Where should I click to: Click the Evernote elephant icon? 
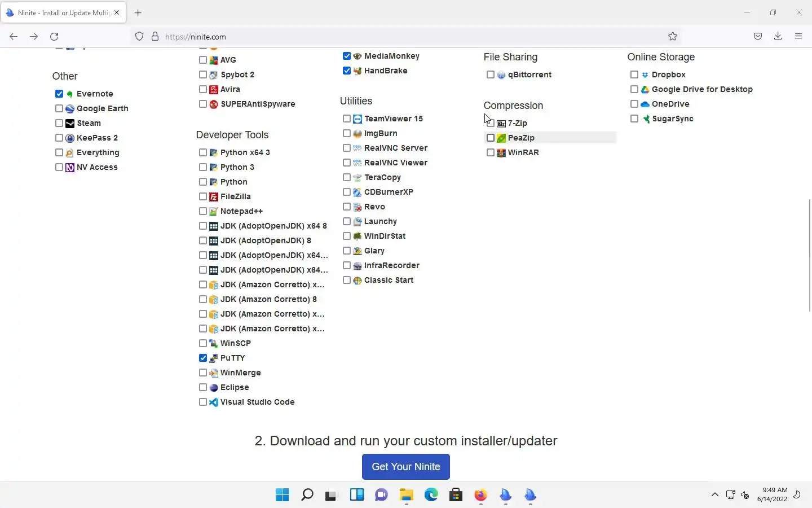(x=70, y=94)
